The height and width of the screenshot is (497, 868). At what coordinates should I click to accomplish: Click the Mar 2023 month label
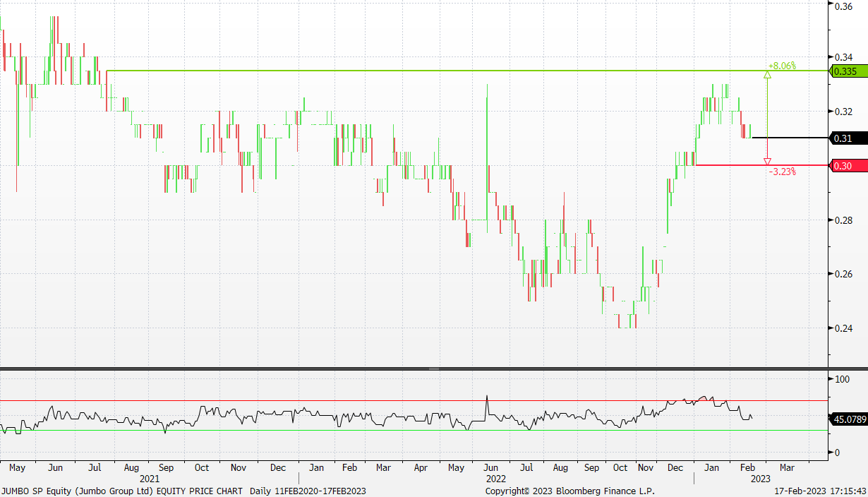(x=785, y=467)
